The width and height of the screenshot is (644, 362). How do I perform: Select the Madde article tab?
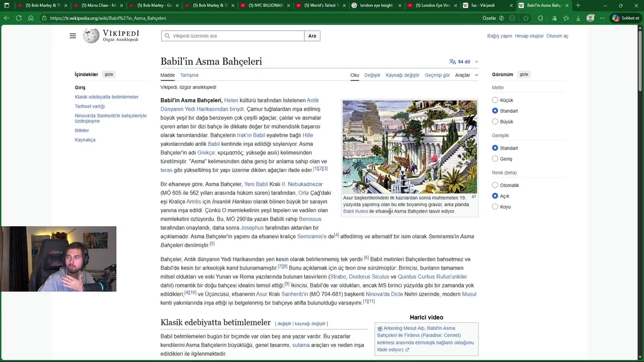click(x=168, y=75)
